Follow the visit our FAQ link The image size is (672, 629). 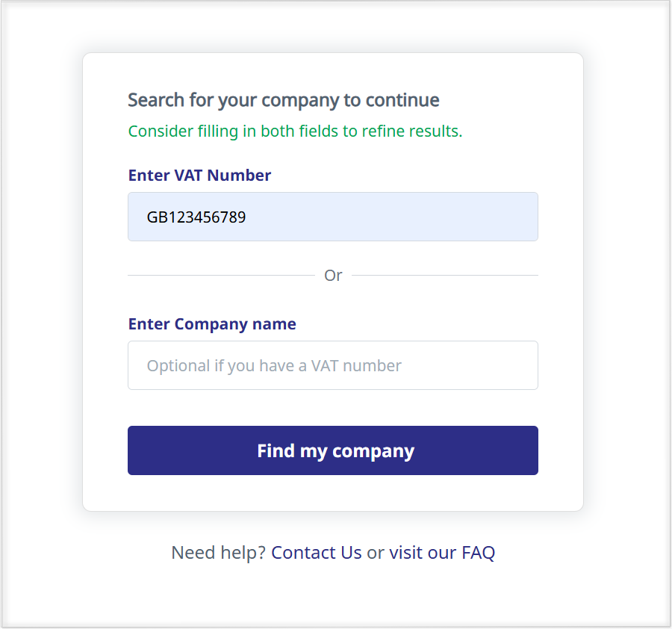click(x=442, y=553)
